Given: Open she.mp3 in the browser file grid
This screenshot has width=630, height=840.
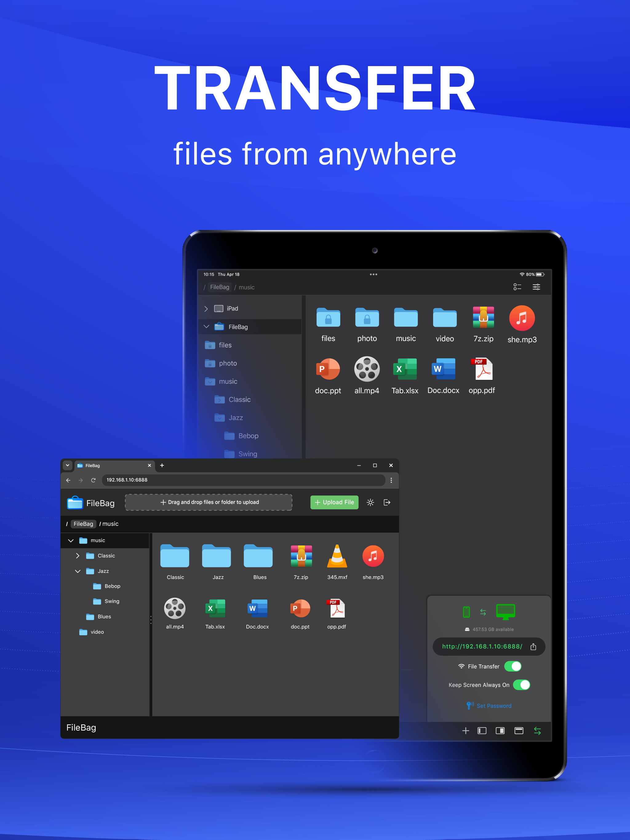Looking at the screenshot, I should pyautogui.click(x=373, y=562).
